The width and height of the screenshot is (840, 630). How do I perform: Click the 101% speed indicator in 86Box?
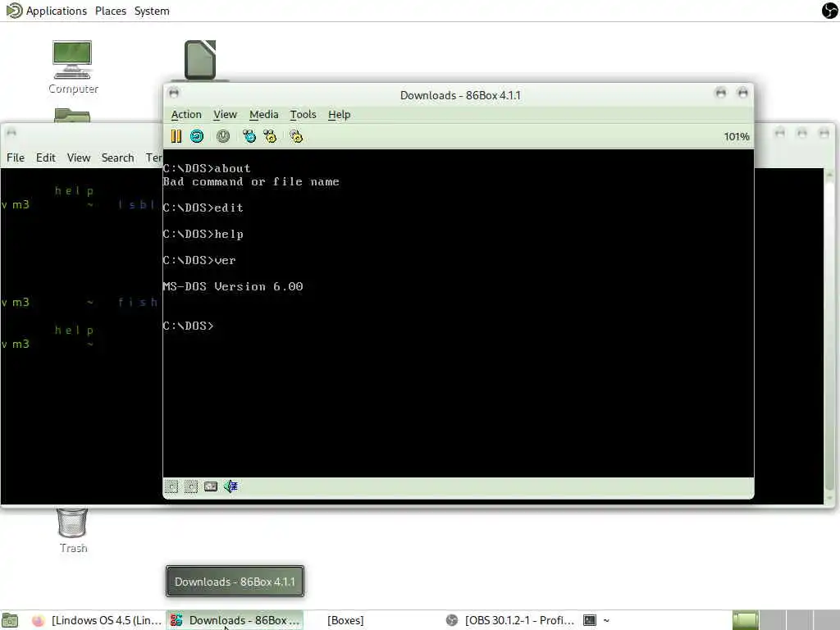(736, 137)
